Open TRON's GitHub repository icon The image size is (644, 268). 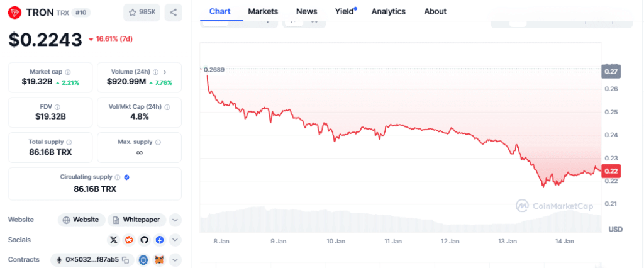point(144,240)
